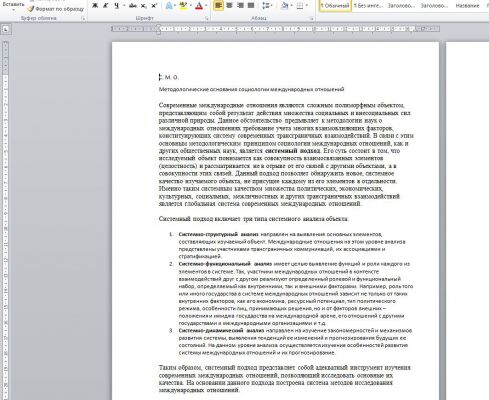Activate Формат по образцу format painter
The image size is (489, 400).
click(56, 9)
